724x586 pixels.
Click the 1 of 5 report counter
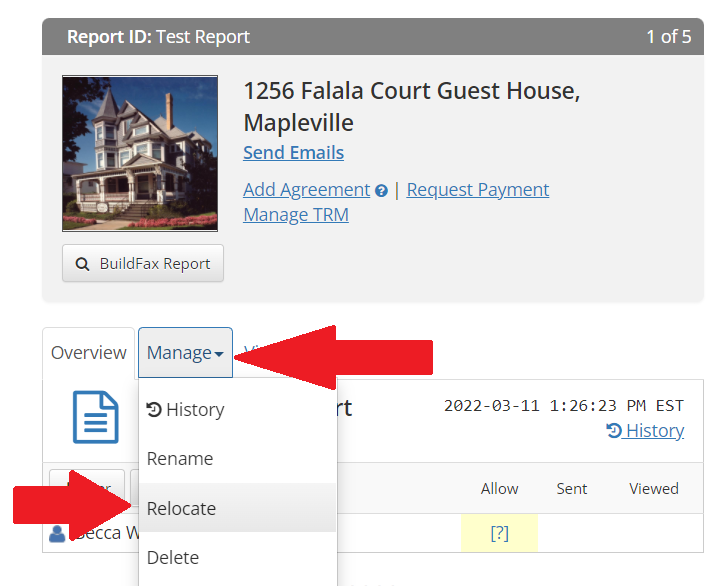pyautogui.click(x=668, y=37)
